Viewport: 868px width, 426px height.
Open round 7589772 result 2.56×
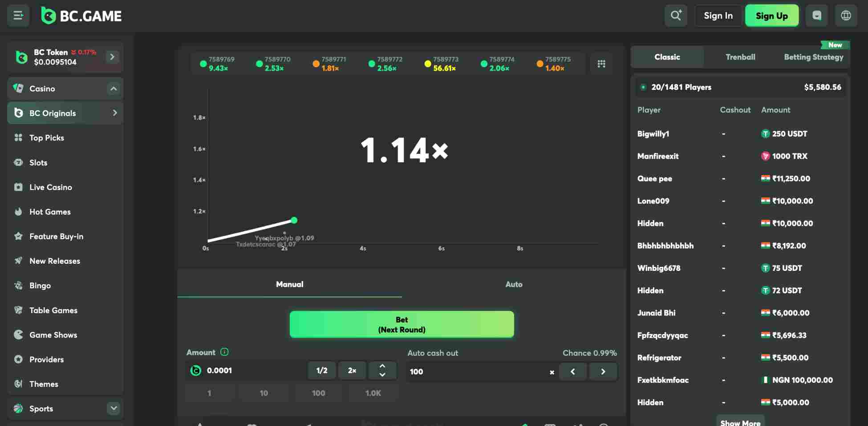(x=385, y=64)
